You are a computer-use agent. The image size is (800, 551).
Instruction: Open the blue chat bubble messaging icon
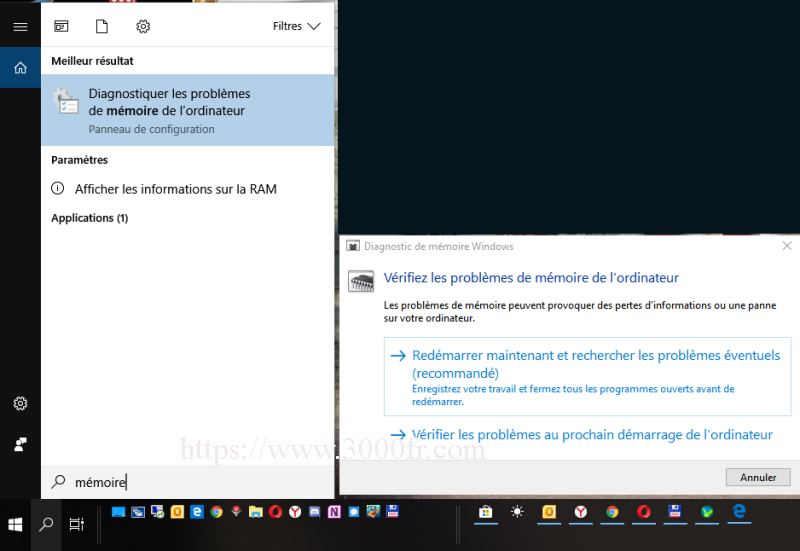click(354, 512)
